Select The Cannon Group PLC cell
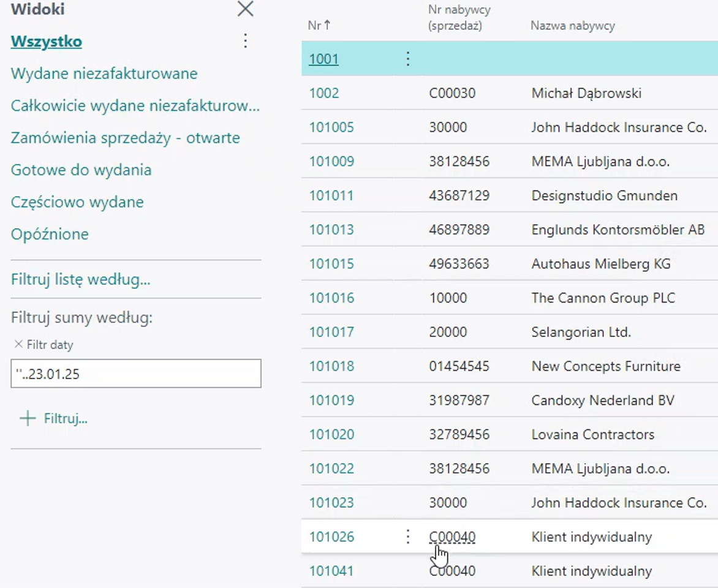This screenshot has width=718, height=588. (603, 298)
